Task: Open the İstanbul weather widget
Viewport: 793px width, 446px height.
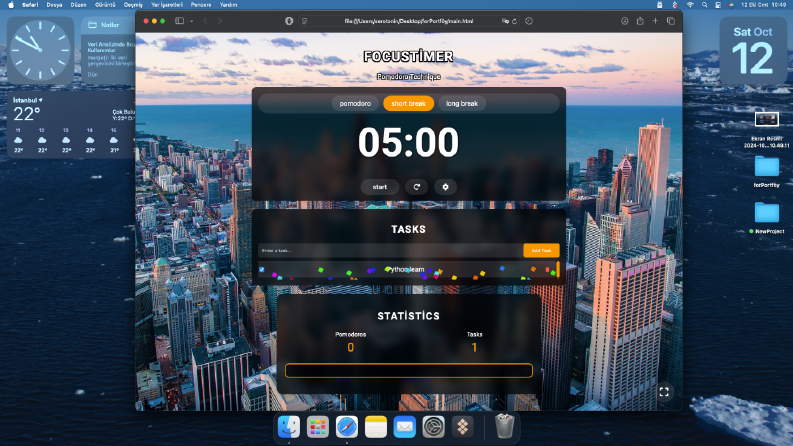Action: pos(71,125)
